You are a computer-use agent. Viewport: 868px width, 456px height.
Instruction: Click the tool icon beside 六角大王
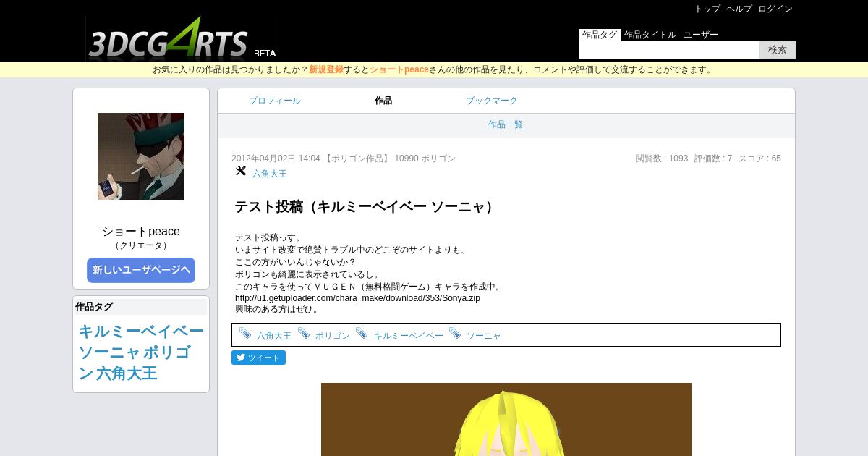(x=241, y=171)
